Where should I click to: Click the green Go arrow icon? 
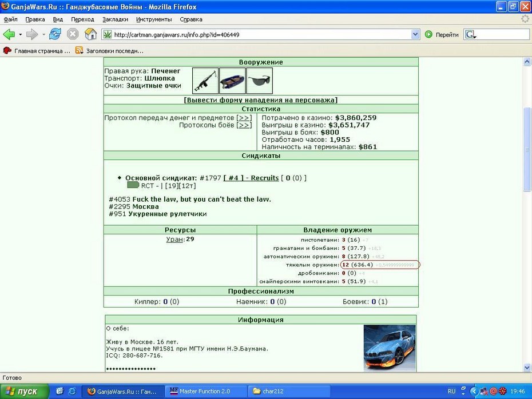point(428,34)
